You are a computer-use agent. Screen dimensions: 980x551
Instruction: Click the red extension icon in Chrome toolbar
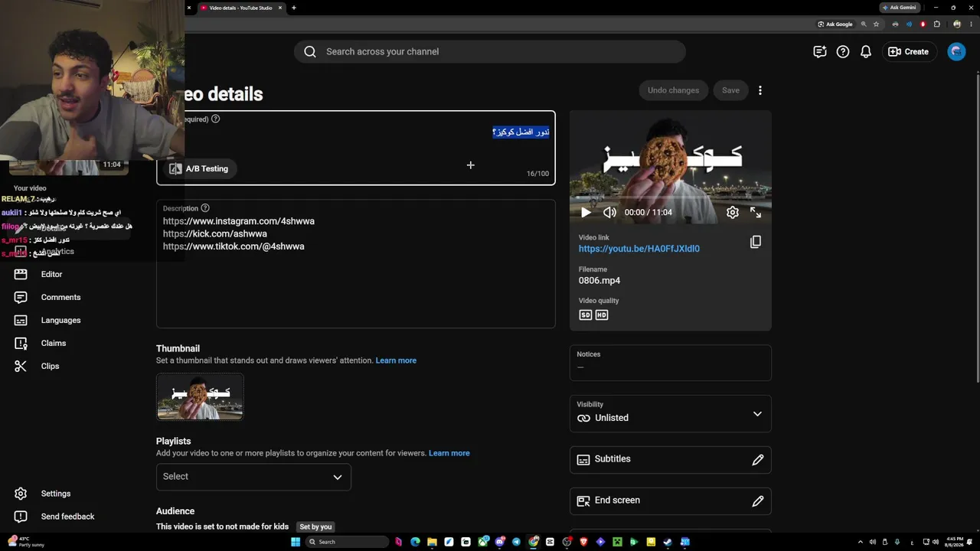[923, 24]
